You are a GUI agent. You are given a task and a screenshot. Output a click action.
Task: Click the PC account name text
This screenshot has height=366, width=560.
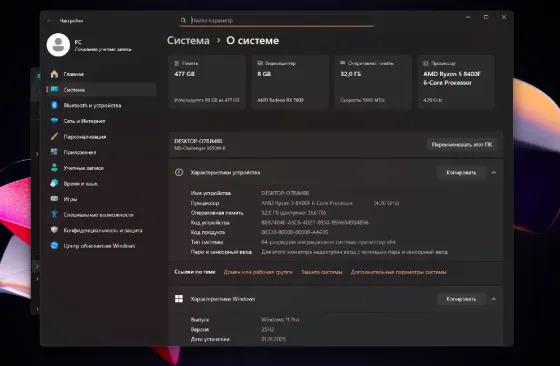pos(78,42)
